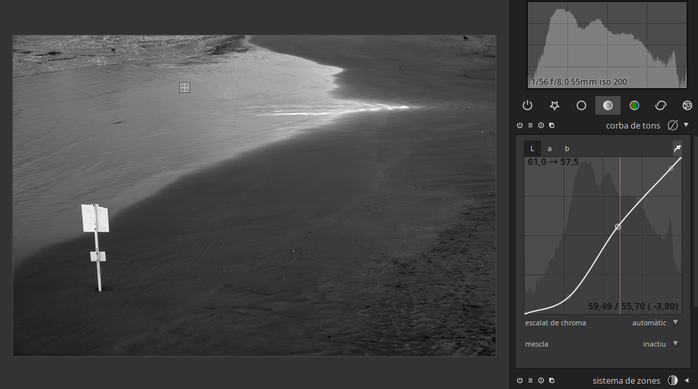
Task: Open the favourites module group star icon
Action: coord(554,105)
